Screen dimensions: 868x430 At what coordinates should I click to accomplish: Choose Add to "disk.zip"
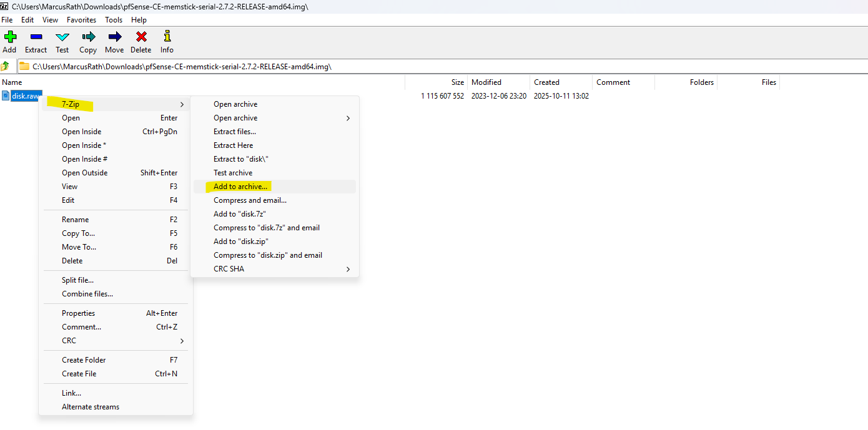[x=275, y=242]
